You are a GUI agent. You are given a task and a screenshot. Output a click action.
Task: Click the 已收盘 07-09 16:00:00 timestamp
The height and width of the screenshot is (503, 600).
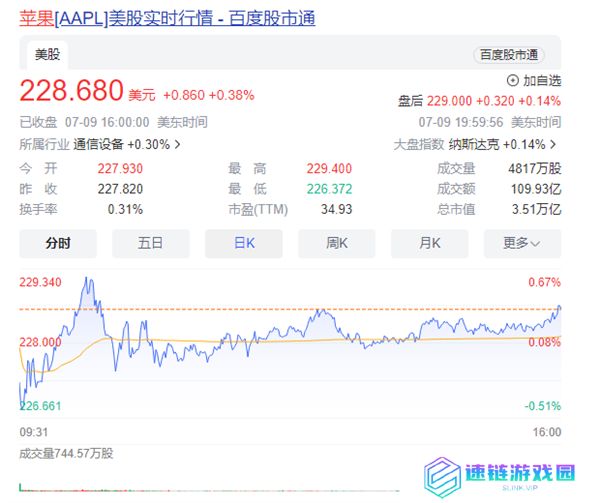tap(113, 122)
